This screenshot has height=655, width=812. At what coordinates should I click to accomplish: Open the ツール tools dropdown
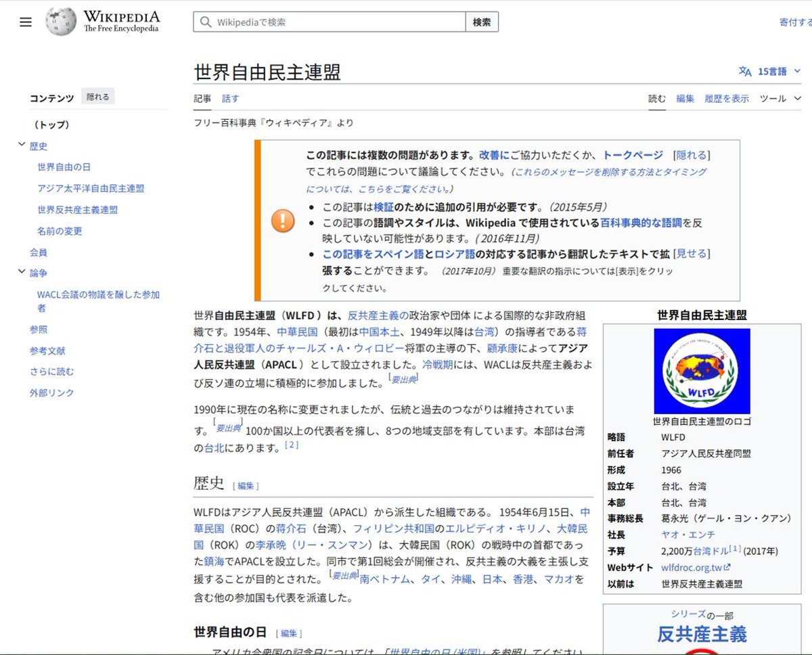(780, 99)
